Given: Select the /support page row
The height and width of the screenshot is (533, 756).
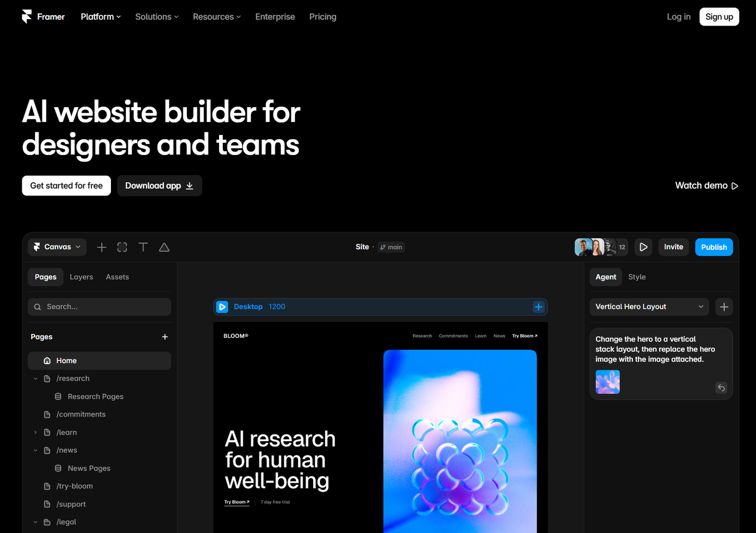Looking at the screenshot, I should click(x=100, y=504).
